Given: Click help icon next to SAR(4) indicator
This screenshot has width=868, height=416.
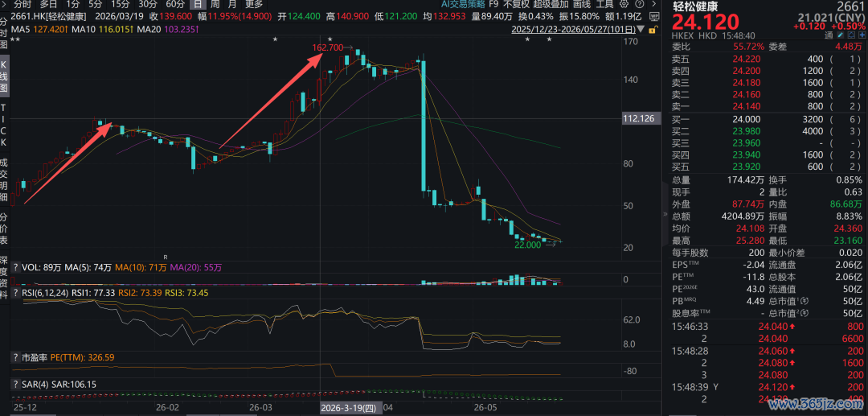Looking at the screenshot, I should point(15,383).
